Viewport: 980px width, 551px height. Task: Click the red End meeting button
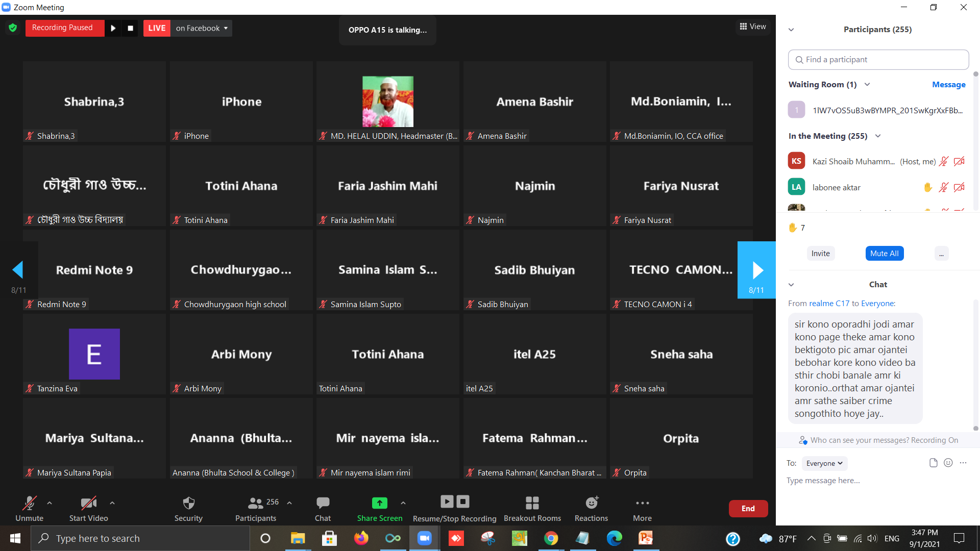click(748, 509)
